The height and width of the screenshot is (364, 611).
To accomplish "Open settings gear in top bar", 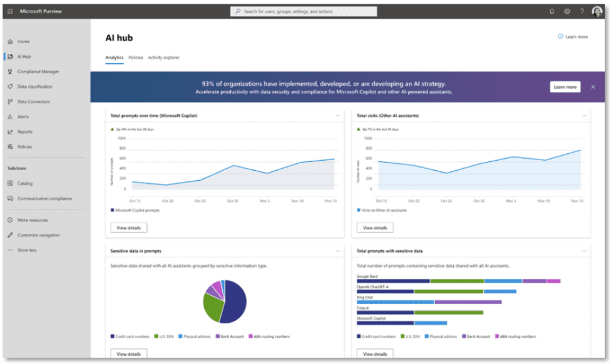I will (567, 11).
